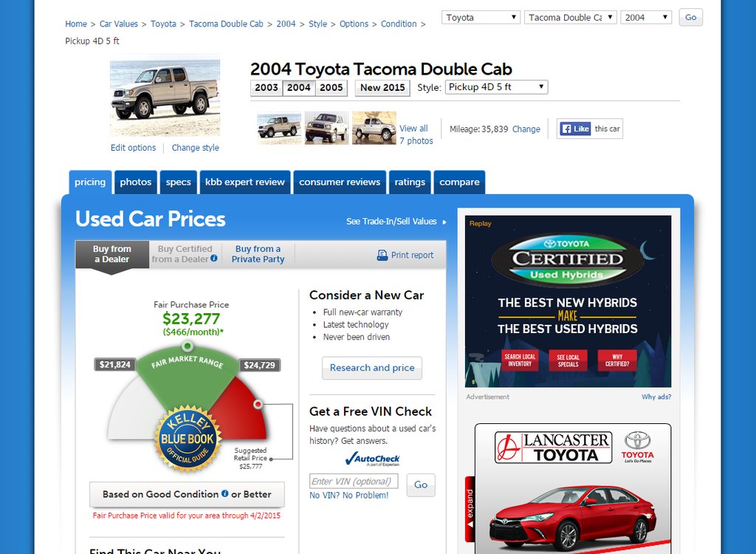Click the Facebook Like icon button
The width and height of the screenshot is (756, 554).
pos(575,129)
